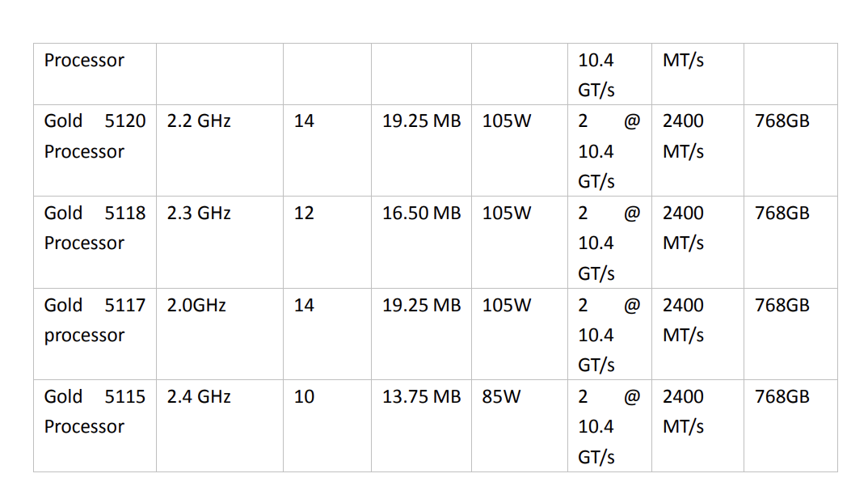Click the Gold 5117 processor cell
This screenshot has height=482, width=868.
[x=95, y=320]
